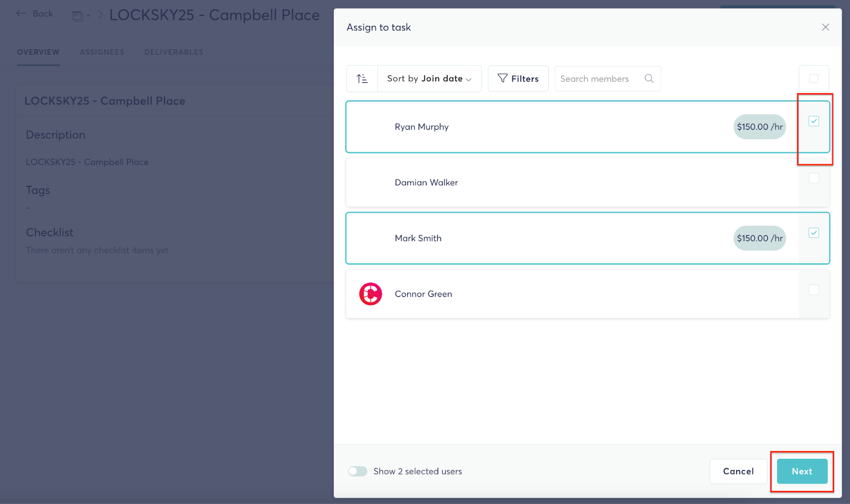Click the Cancel button
The image size is (850, 504).
tap(738, 471)
